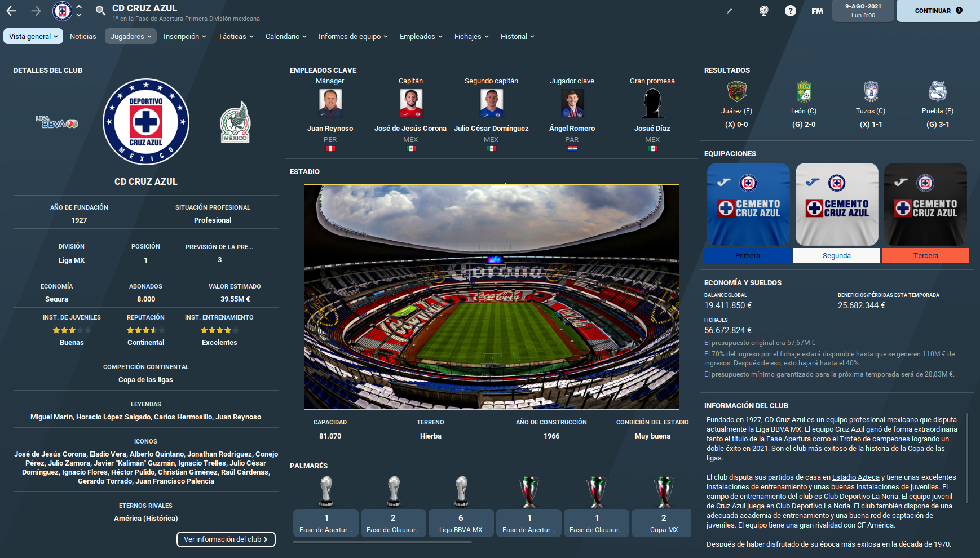Open the Tácticas menu

(x=236, y=36)
